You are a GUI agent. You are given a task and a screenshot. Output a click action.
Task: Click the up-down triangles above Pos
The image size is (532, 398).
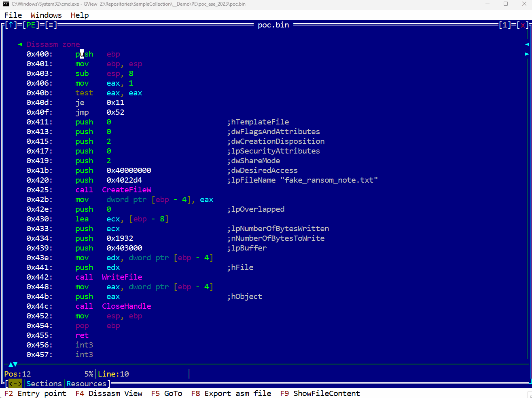(13, 364)
